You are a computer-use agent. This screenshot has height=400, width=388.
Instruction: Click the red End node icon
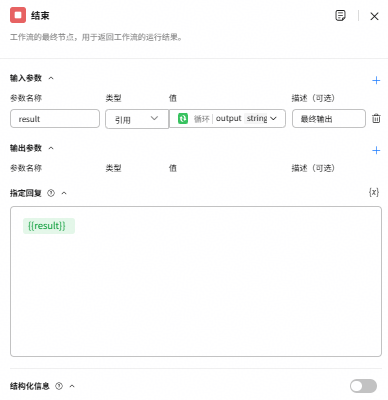point(18,15)
